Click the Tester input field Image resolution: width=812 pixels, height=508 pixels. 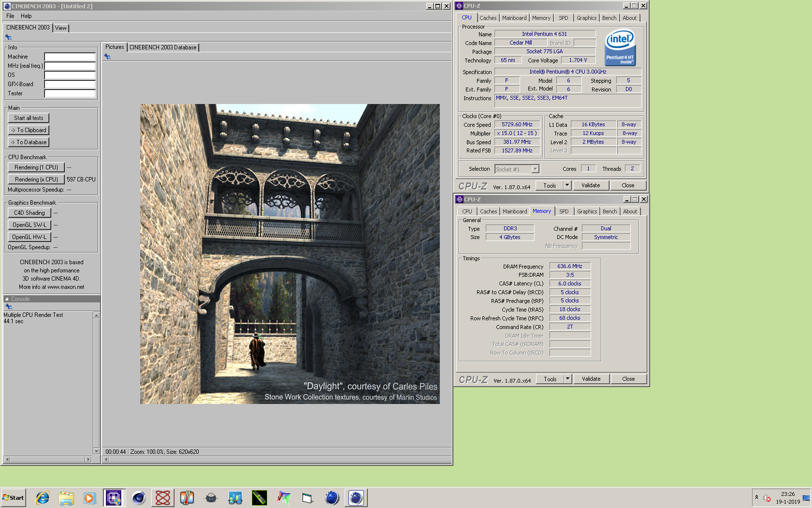pos(70,93)
